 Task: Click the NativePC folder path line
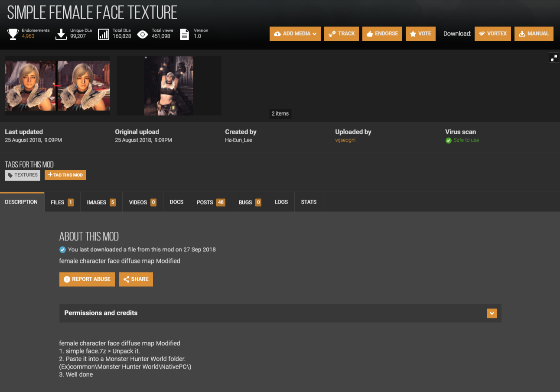tap(125, 367)
